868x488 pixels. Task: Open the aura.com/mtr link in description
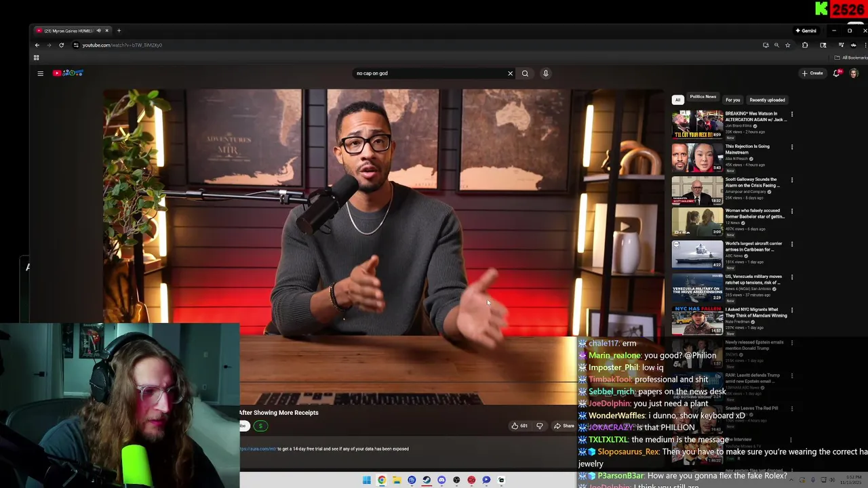258,449
